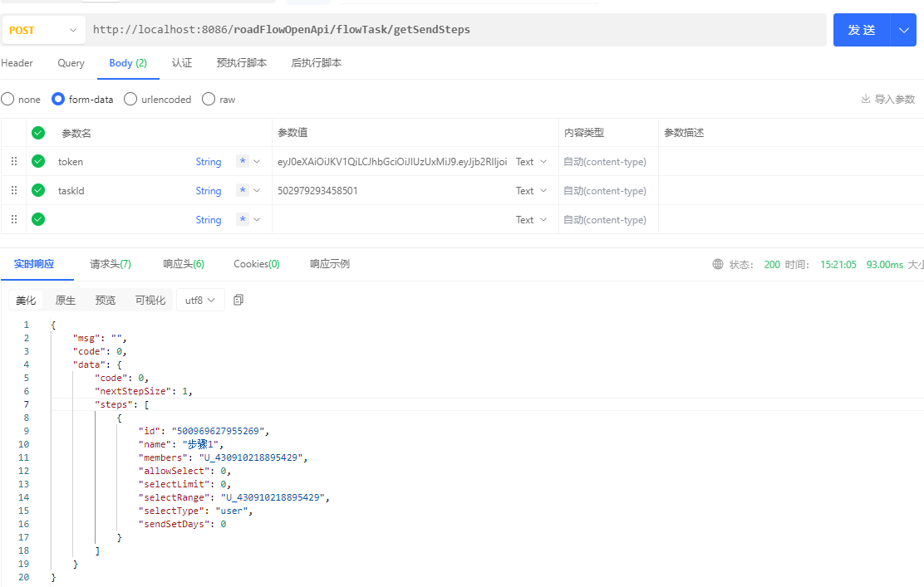Uncheck the token parameter checkbox
Screen dimensions: 924x587
(x=38, y=161)
